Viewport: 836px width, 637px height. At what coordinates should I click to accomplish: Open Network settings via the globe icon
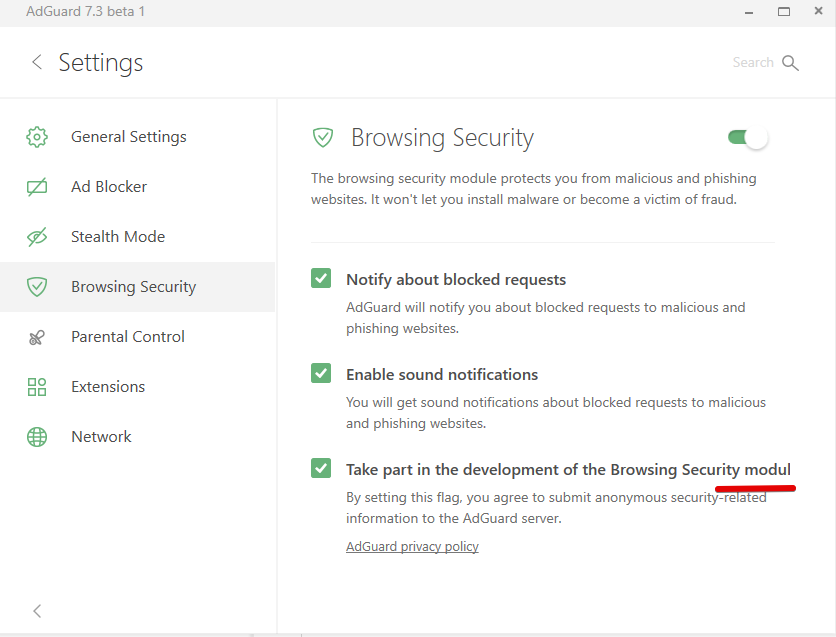tap(37, 437)
